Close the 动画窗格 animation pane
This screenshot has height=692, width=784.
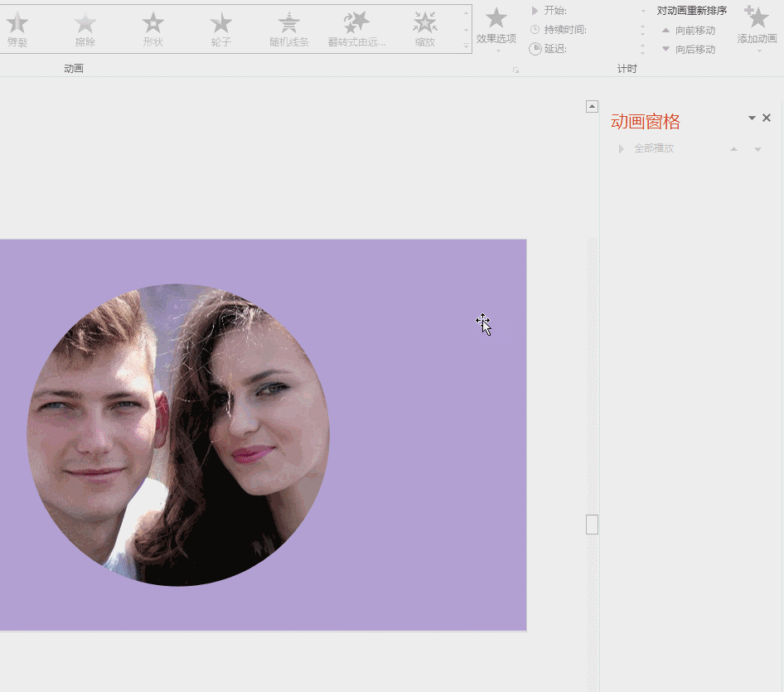[x=767, y=118]
